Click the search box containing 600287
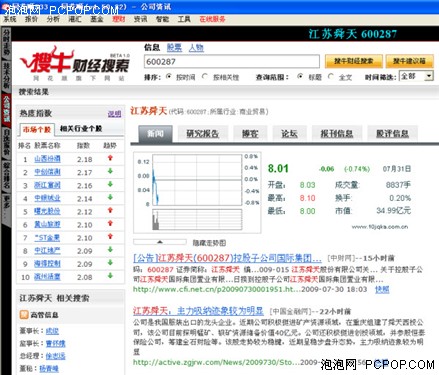The width and height of the screenshot is (439, 375). pyautogui.click(x=232, y=62)
